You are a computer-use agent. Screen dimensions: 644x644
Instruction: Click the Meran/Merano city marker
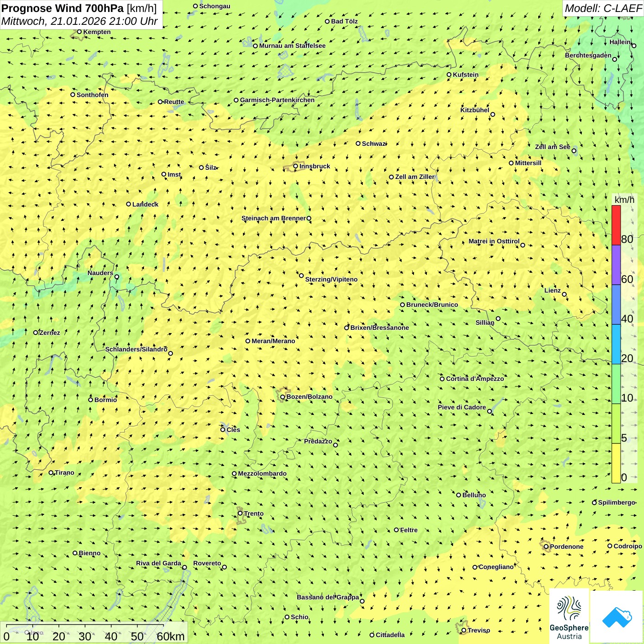tap(248, 341)
